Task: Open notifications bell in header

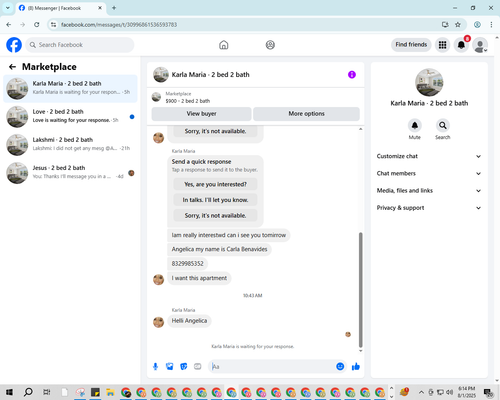Action: (x=461, y=45)
